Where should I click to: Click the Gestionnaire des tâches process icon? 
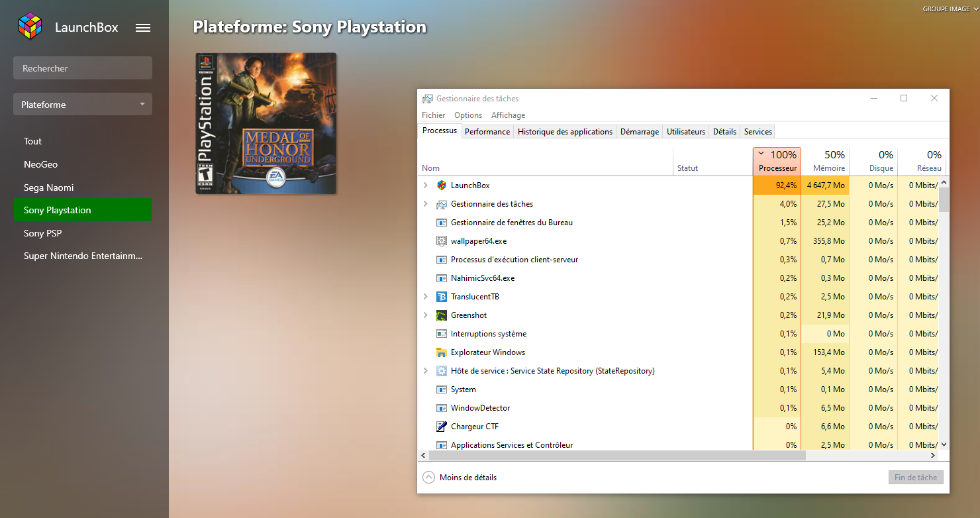pos(442,204)
